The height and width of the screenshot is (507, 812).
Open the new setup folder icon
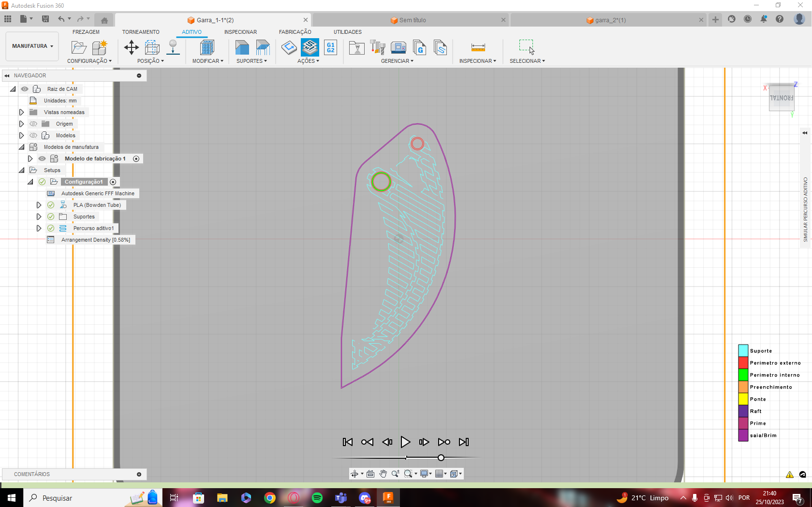click(79, 47)
